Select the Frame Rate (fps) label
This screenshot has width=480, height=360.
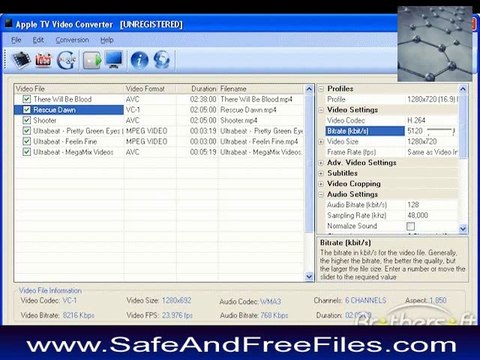(x=351, y=152)
